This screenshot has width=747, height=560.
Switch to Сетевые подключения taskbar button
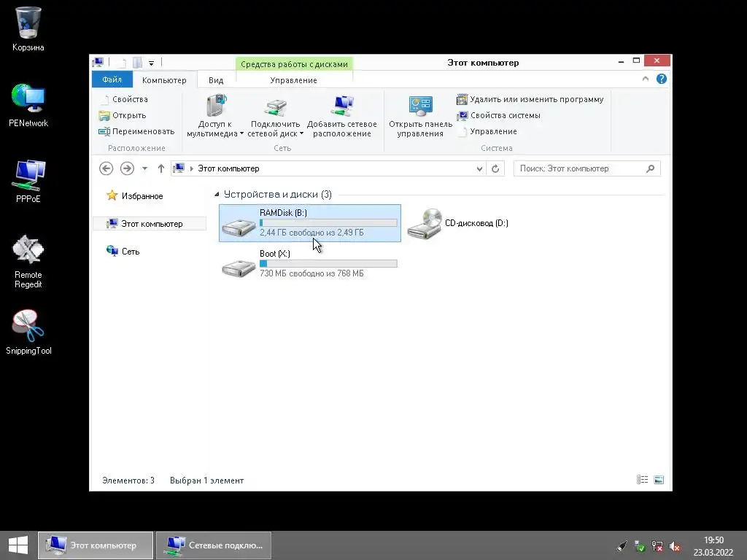point(214,545)
